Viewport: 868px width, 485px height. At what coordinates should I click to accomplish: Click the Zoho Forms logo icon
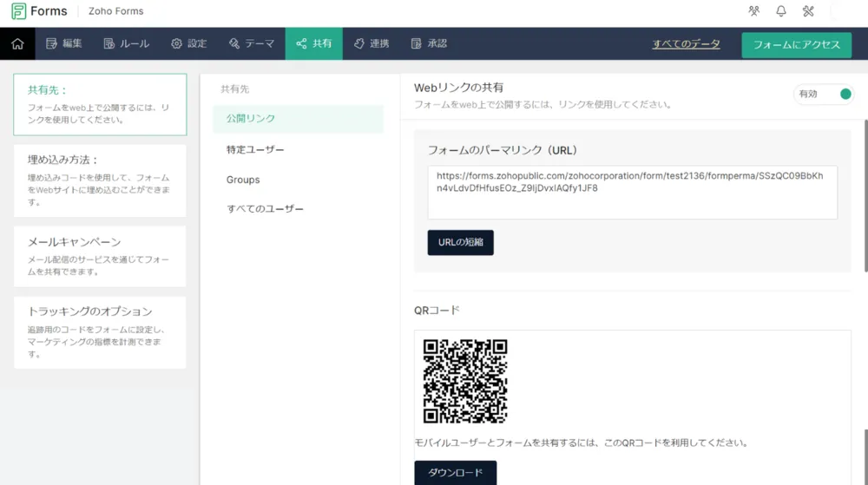click(18, 11)
